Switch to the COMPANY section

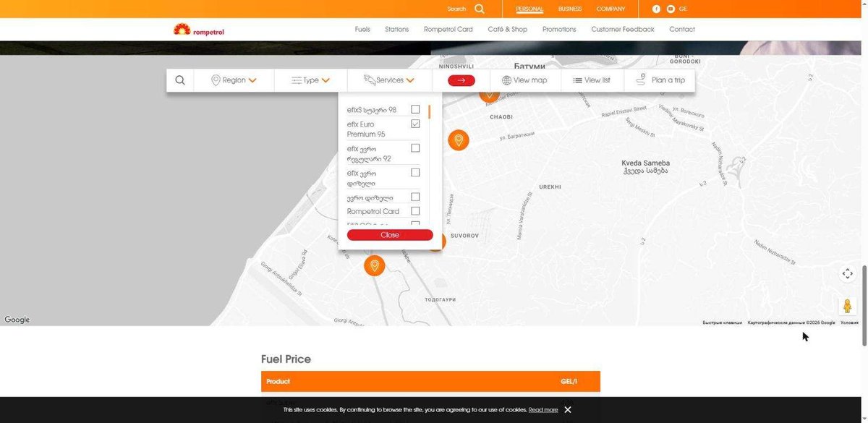(610, 9)
